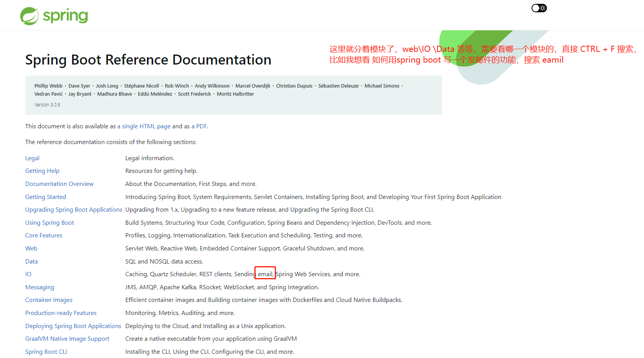Click the 'spring' wordmark text
This screenshot has height=358, width=644.
tap(65, 16)
